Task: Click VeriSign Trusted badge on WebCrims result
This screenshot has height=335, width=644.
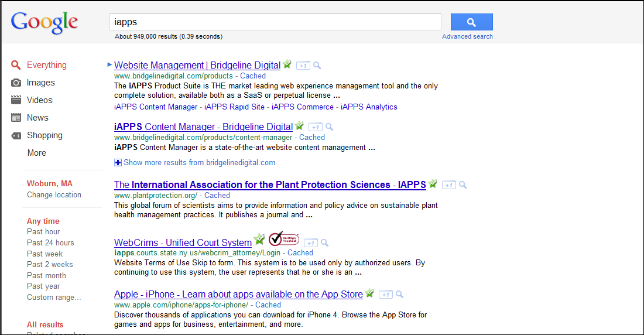Action: coord(283,239)
